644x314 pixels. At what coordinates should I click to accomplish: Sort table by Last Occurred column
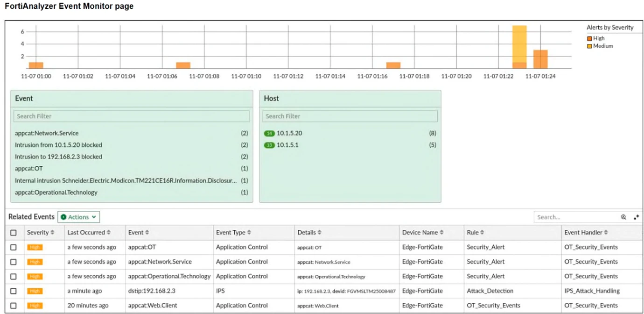(x=109, y=233)
